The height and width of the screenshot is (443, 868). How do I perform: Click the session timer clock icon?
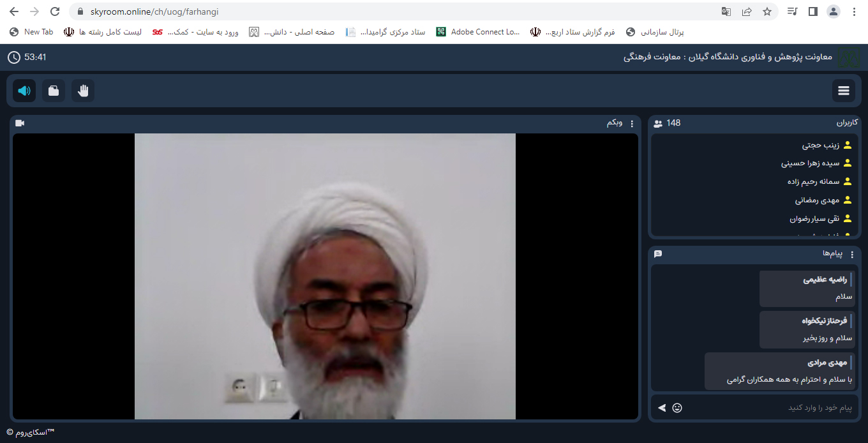tap(14, 57)
